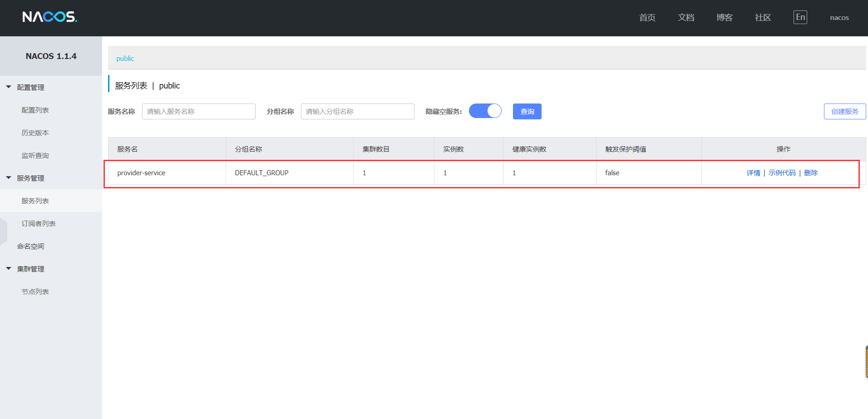Screen dimensions: 868x419
Task: Open 节点列表 in the sidebar
Action: (35, 291)
